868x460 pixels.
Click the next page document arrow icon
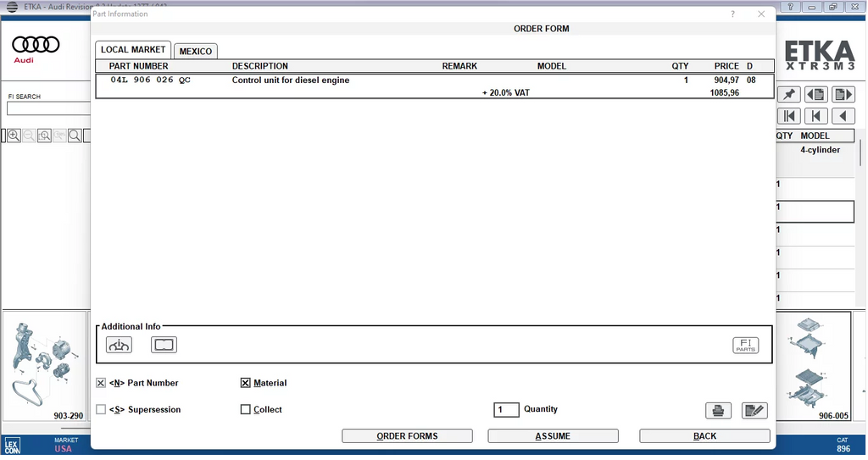(x=843, y=94)
